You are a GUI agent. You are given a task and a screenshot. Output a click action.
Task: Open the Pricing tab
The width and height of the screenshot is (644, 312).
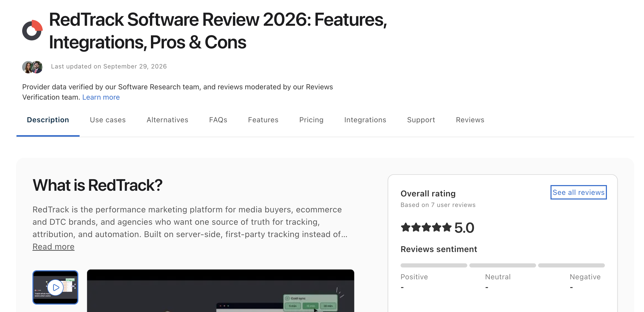311,120
